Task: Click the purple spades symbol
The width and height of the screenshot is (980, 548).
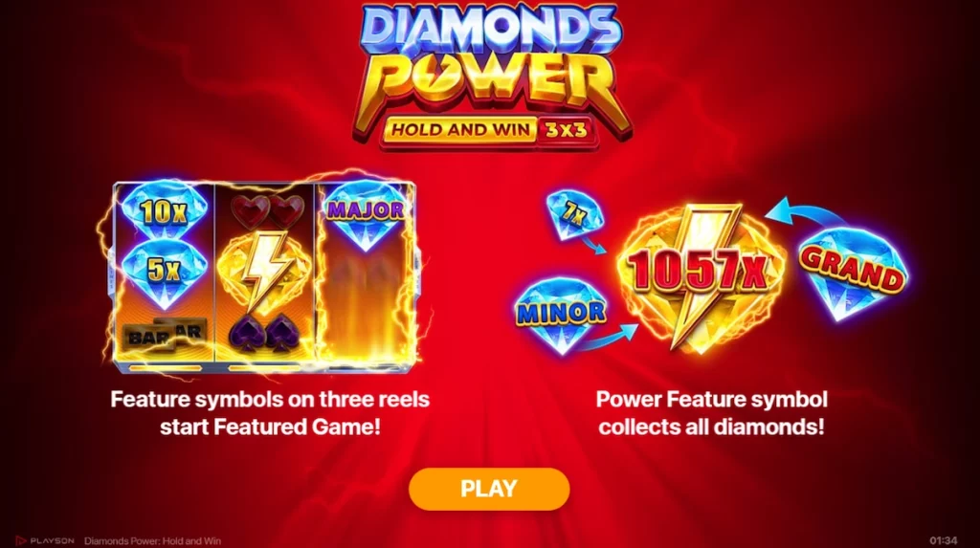Action: tap(265, 331)
